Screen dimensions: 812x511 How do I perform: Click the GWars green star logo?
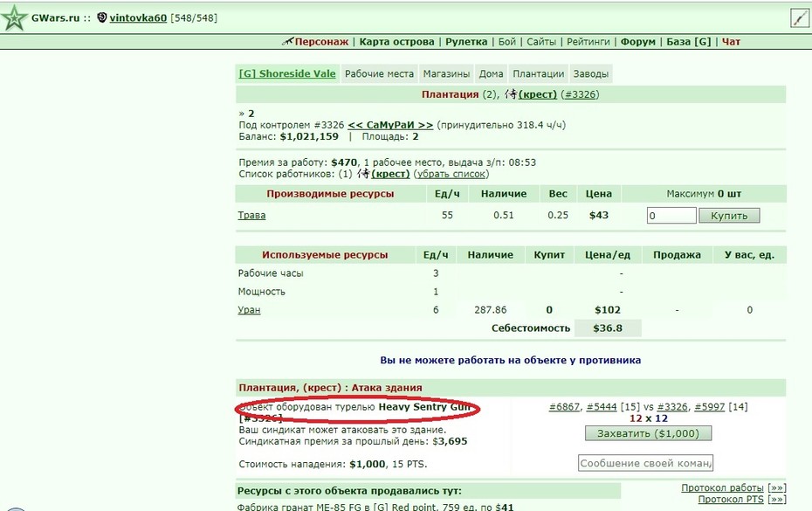(x=13, y=18)
